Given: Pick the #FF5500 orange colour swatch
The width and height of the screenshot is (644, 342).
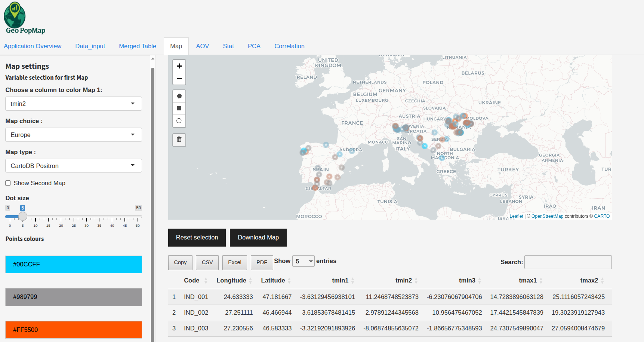Looking at the screenshot, I should tap(74, 330).
